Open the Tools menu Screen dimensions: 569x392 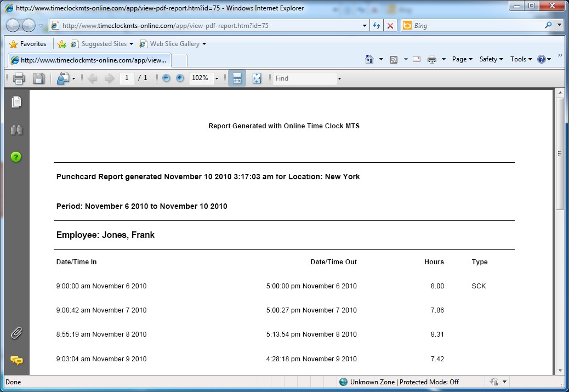tap(521, 59)
